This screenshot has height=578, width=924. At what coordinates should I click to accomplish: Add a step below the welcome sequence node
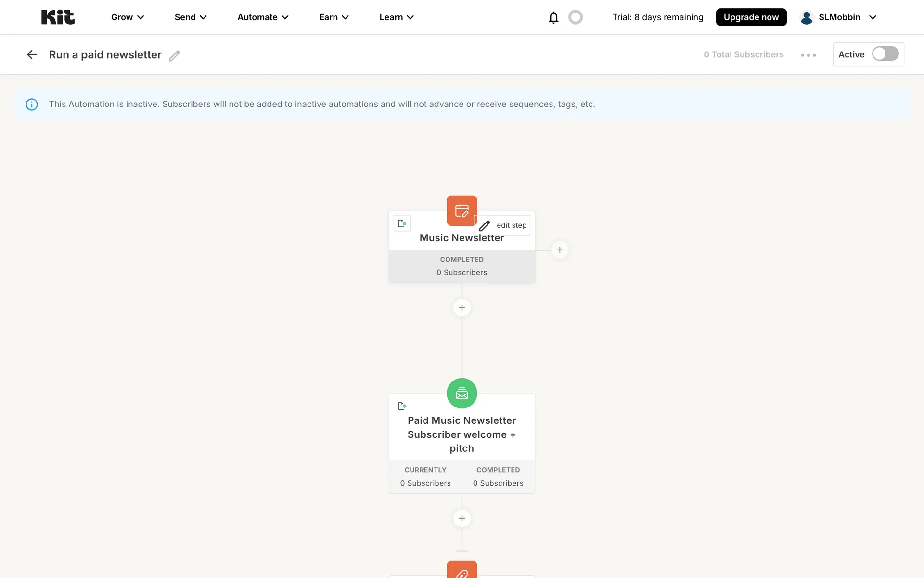click(x=462, y=518)
